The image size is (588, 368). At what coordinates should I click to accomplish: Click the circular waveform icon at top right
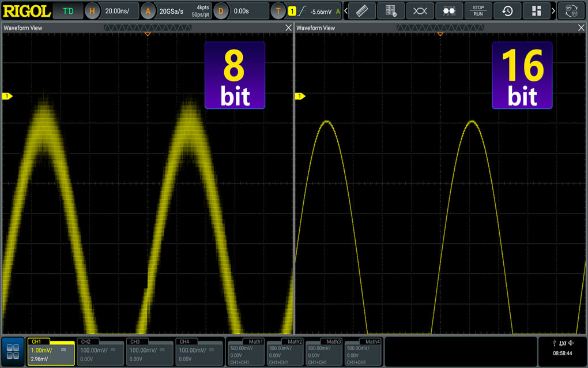pyautogui.click(x=572, y=11)
